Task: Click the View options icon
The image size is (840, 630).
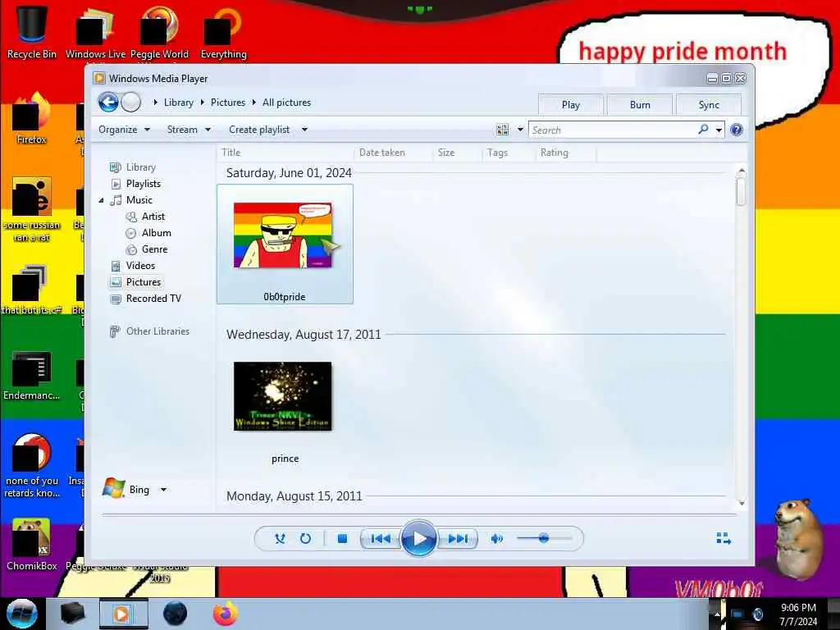Action: pos(503,130)
